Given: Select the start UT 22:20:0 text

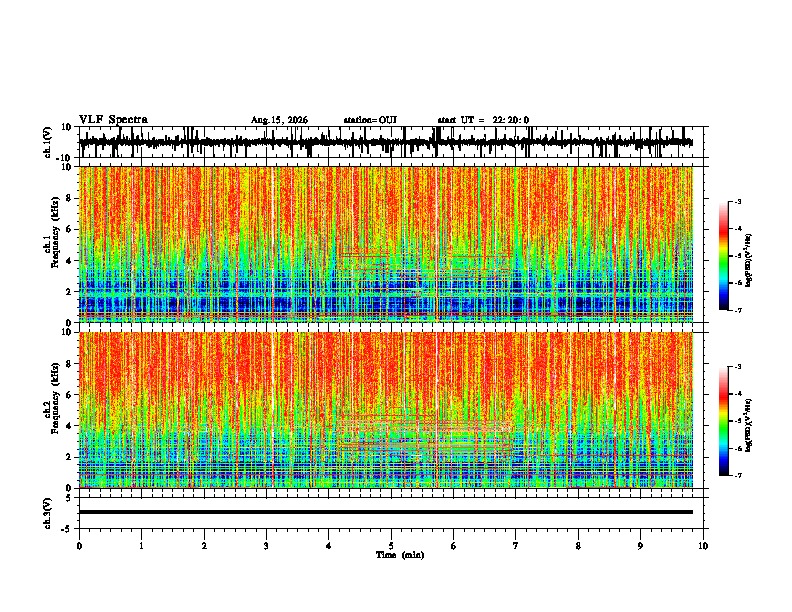Looking at the screenshot, I should tap(483, 120).
